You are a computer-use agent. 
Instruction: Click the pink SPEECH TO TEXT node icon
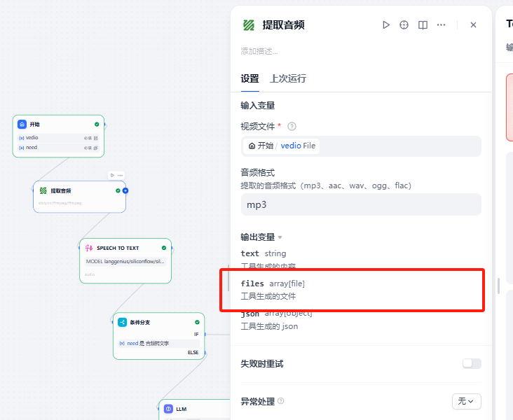89,248
